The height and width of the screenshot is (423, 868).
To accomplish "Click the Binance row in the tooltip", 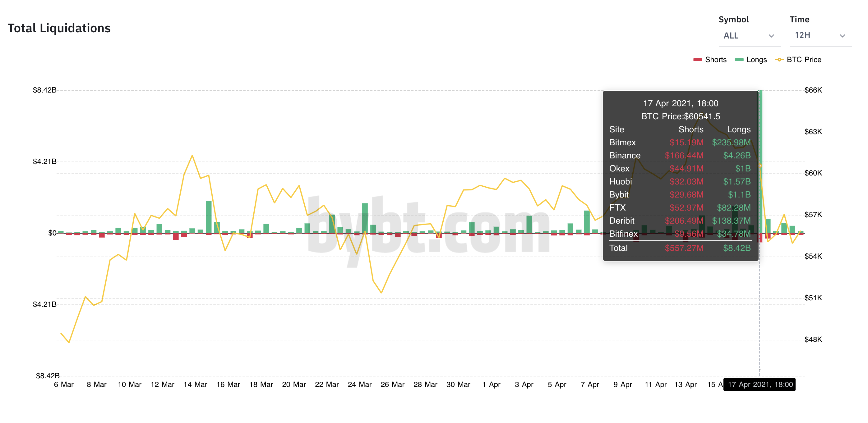I will click(680, 156).
